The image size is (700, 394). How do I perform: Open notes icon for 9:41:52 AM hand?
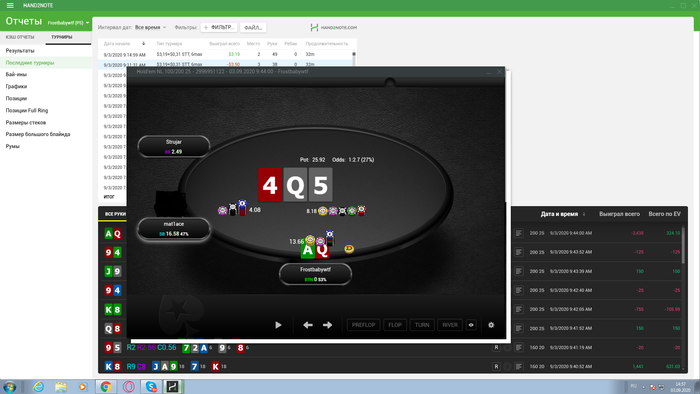518,328
